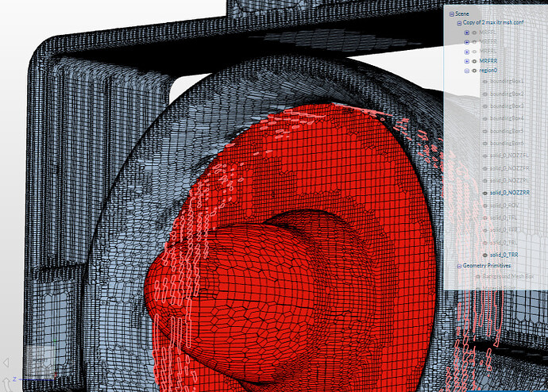The height and width of the screenshot is (392, 548).
Task: Select the solid_0_NOZZRL entry
Action: (510, 180)
